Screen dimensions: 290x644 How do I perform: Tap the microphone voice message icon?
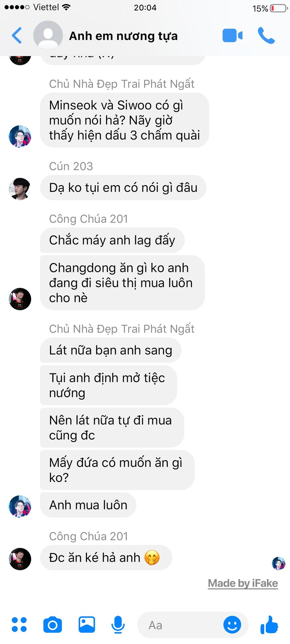118,625
